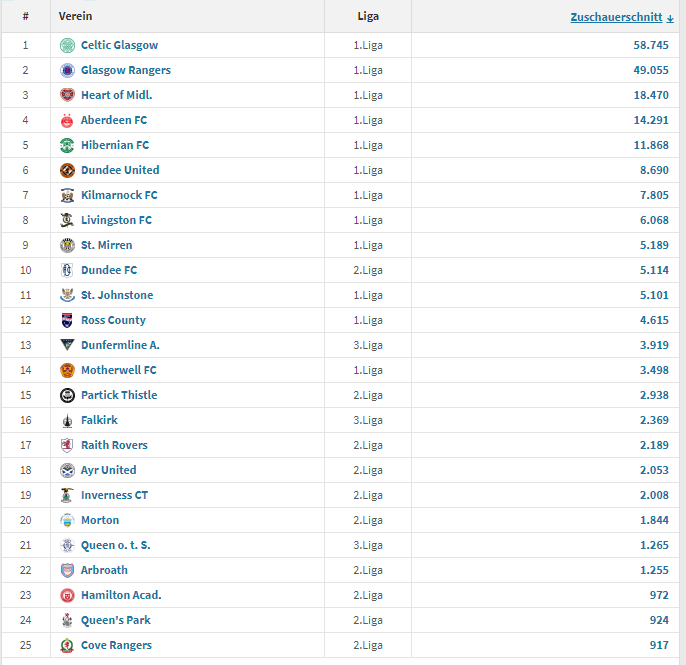
Task: Click the Dunfermline A. triangular crest
Action: tap(67, 345)
